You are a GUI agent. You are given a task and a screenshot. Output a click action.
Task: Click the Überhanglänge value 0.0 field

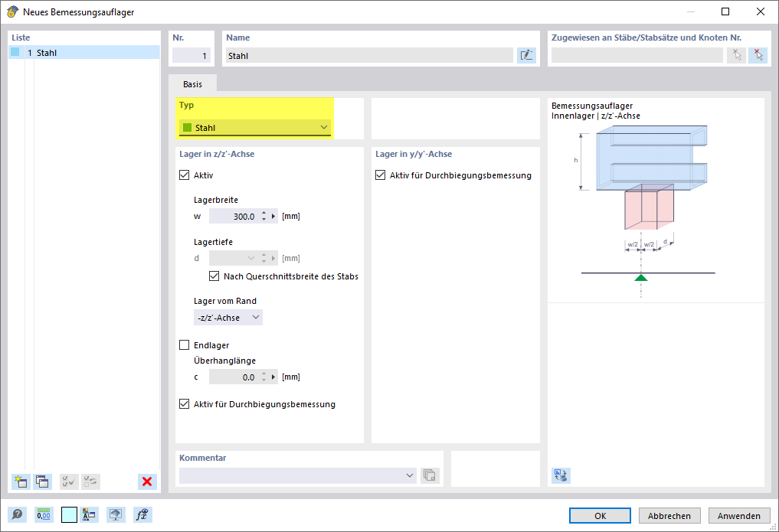point(234,377)
